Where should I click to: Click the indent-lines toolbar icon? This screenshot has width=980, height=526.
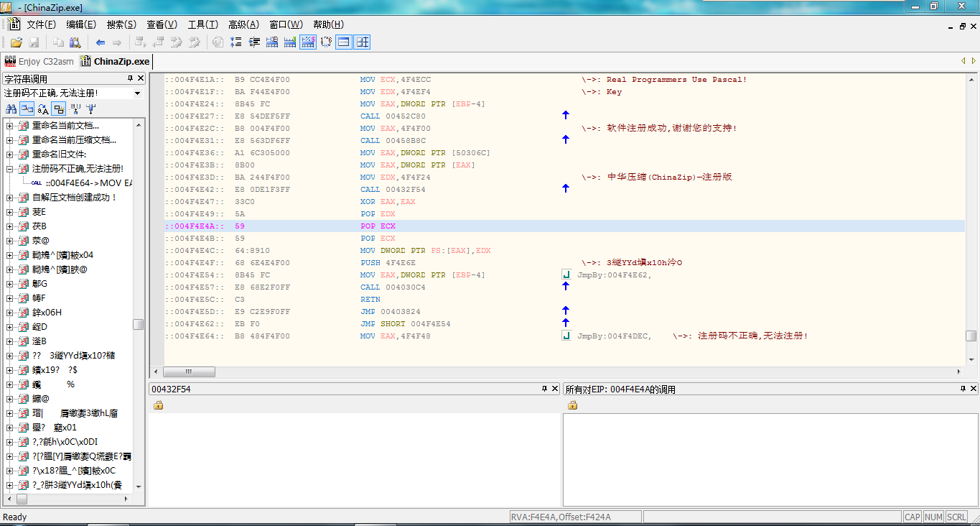tap(254, 42)
